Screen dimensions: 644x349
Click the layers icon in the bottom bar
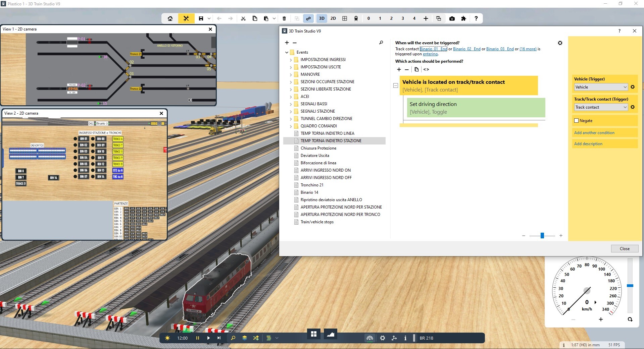click(245, 338)
